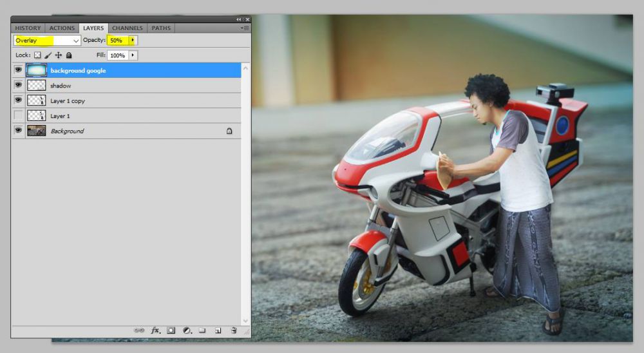Open the Opacity slider arrow
Viewport: 644px width, 353px height.
pyautogui.click(x=133, y=41)
